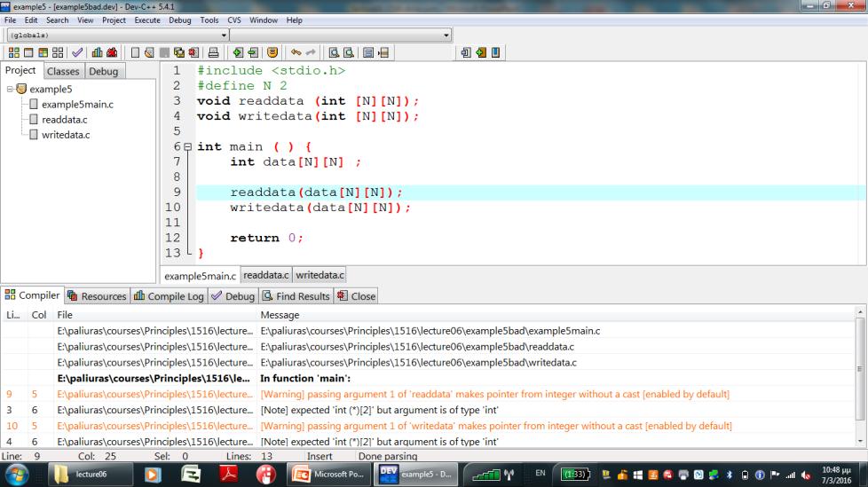This screenshot has height=487, width=868.
Task: Click the Close tab in bottom panel
Action: coord(357,296)
